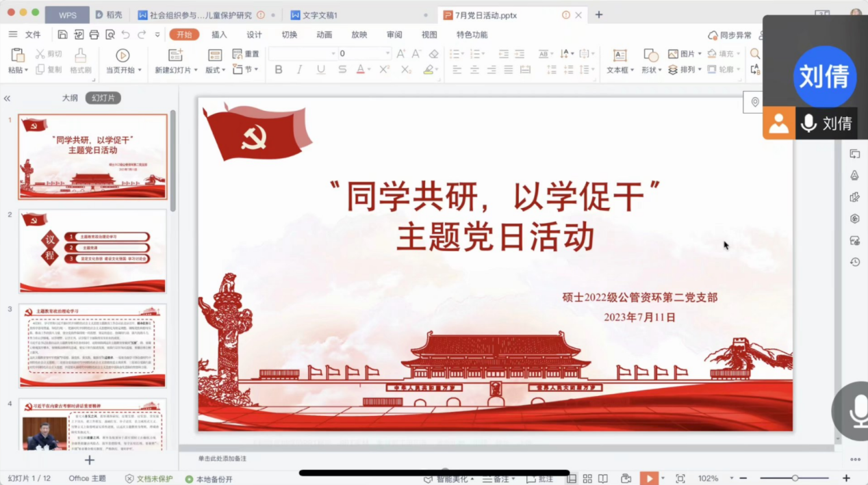Select slide 2 agenda thumbnail
Viewport: 868px width, 485px height.
92,251
